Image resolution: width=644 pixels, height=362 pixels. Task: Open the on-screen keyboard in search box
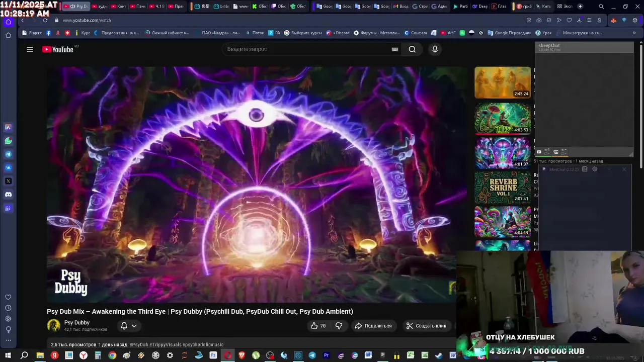(x=395, y=49)
